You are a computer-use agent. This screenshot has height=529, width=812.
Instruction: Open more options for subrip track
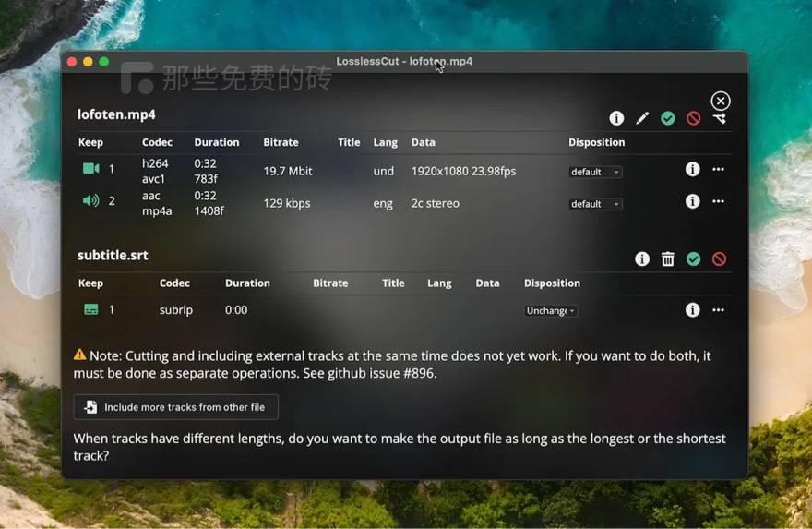(x=718, y=310)
